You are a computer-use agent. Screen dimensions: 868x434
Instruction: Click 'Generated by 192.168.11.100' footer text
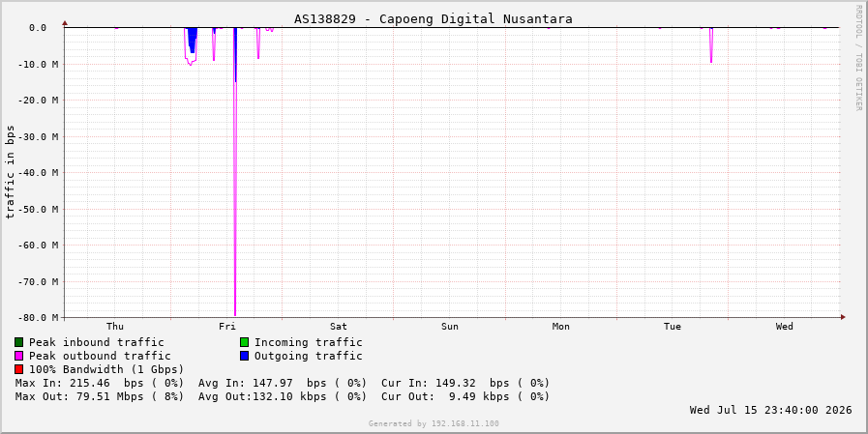tap(434, 423)
